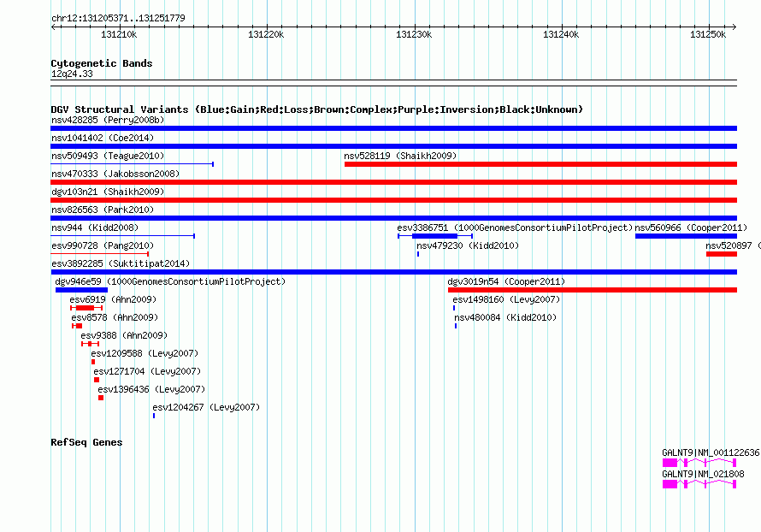Select dgv3019n54 (Cooper2011) label
The height and width of the screenshot is (532, 761).
(x=506, y=281)
